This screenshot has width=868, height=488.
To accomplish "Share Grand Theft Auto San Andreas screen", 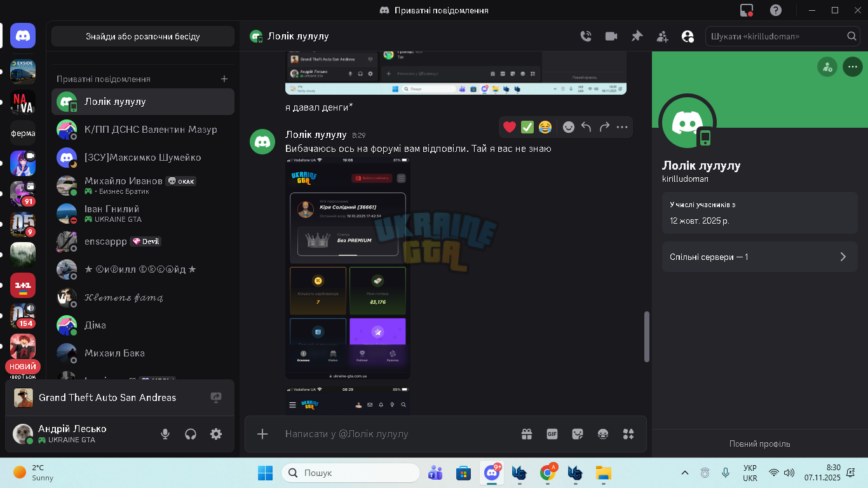I will coord(216,398).
